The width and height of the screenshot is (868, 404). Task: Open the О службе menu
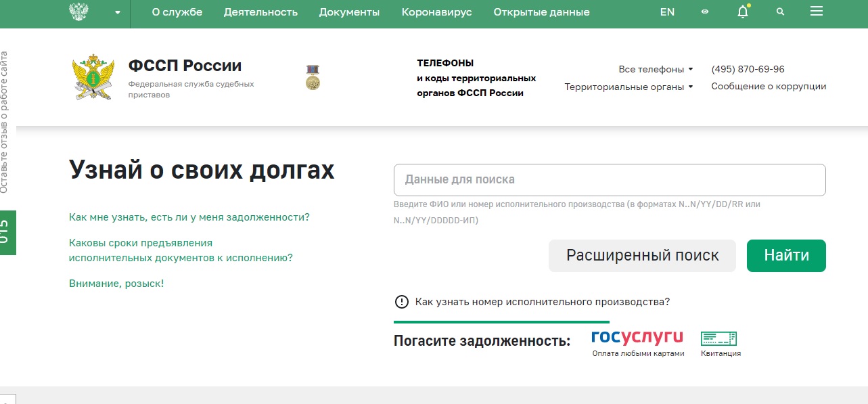pyautogui.click(x=177, y=12)
